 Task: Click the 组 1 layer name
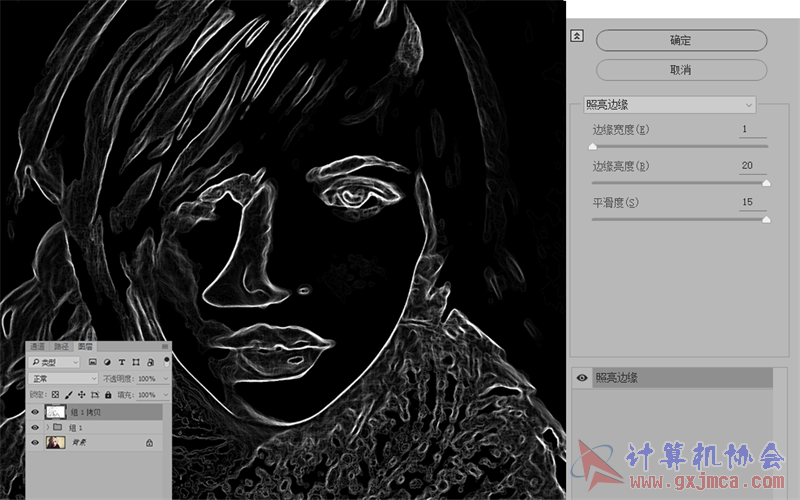tap(76, 428)
